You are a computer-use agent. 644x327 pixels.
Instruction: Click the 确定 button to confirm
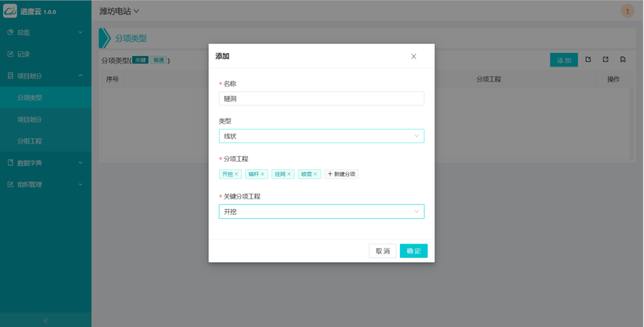(414, 251)
